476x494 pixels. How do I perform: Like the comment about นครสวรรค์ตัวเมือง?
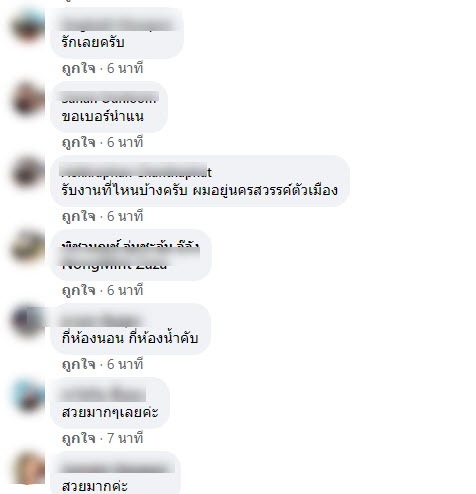coord(79,216)
